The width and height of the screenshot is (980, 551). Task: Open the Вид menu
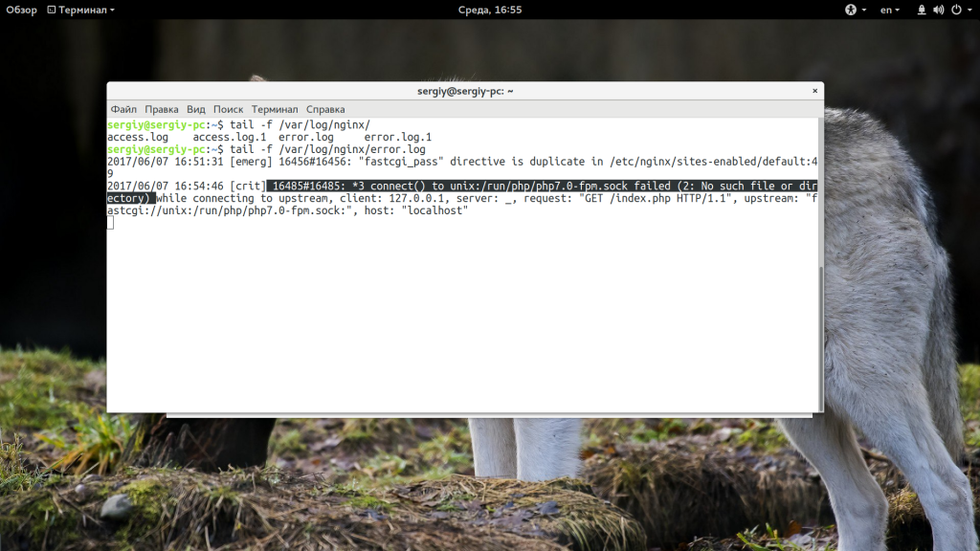[x=196, y=109]
